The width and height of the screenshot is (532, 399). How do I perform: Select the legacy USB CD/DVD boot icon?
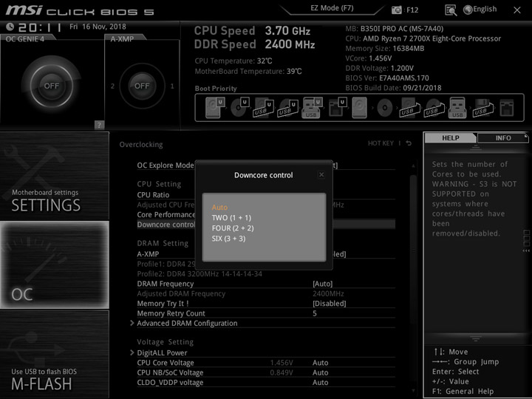[434, 108]
